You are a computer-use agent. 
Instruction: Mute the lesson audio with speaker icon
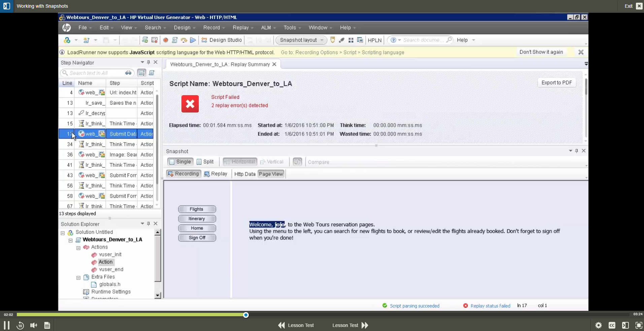click(x=34, y=325)
